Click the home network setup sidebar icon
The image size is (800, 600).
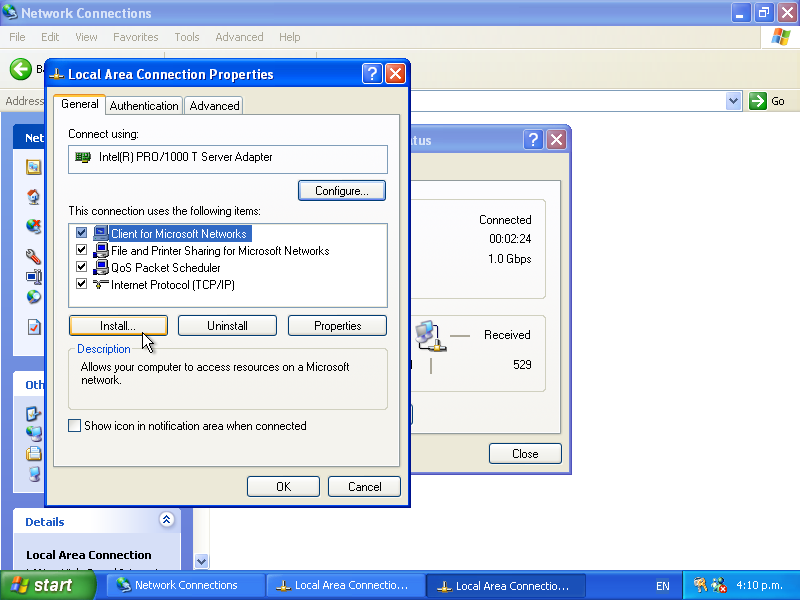tap(34, 196)
